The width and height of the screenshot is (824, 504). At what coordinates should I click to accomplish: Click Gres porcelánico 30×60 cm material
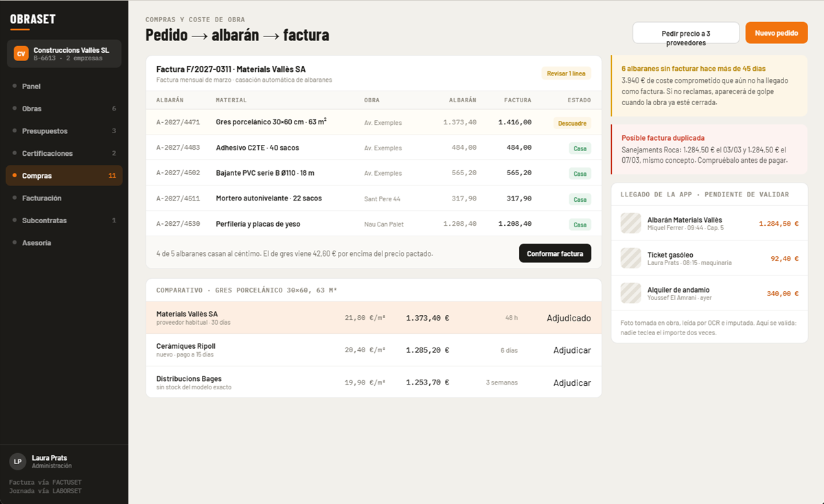click(x=271, y=122)
